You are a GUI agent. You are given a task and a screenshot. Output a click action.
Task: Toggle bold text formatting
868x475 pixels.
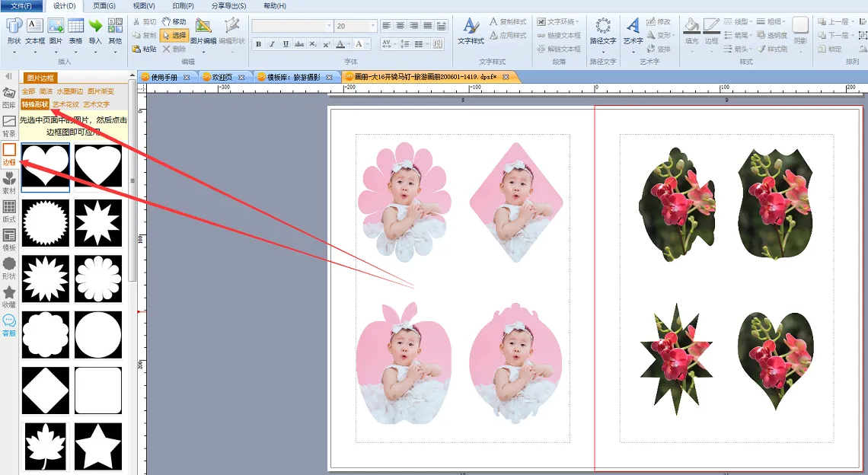258,44
